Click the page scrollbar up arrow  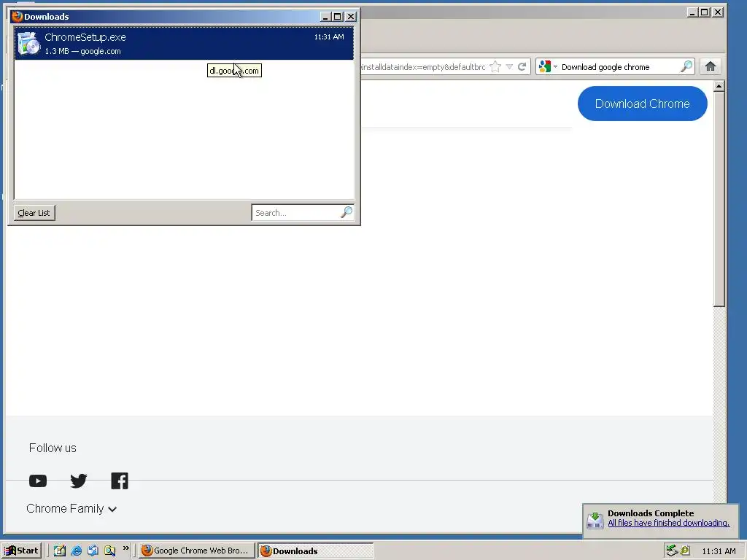tap(719, 86)
